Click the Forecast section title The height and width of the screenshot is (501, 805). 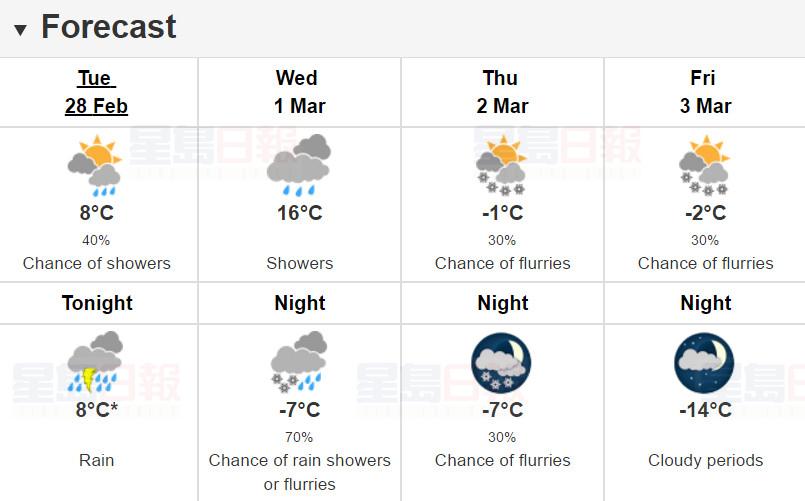point(109,28)
